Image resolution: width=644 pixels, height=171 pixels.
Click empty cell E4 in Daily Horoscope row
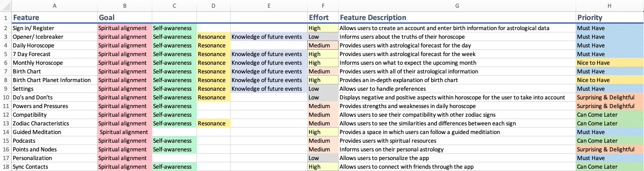(269, 46)
